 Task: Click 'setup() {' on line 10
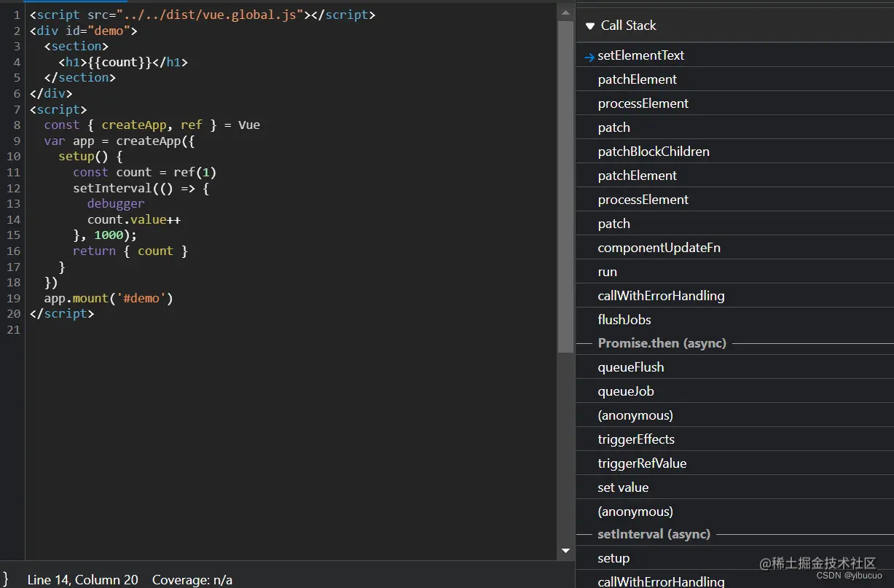(x=91, y=157)
